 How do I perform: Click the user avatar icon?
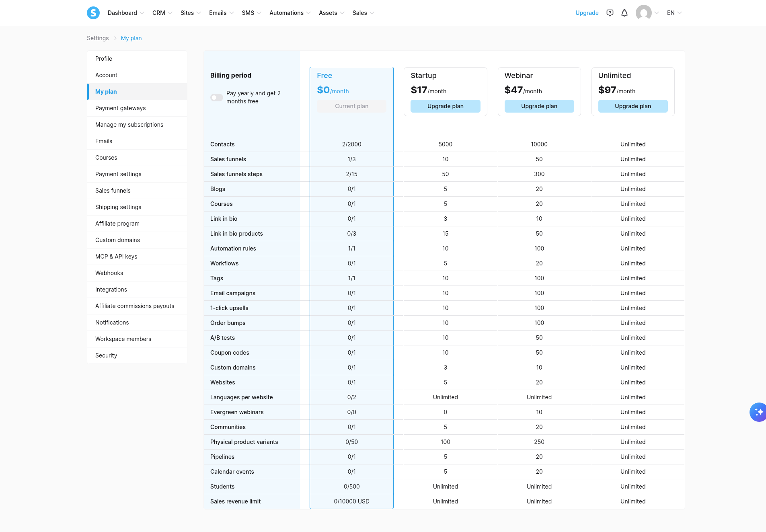(644, 13)
